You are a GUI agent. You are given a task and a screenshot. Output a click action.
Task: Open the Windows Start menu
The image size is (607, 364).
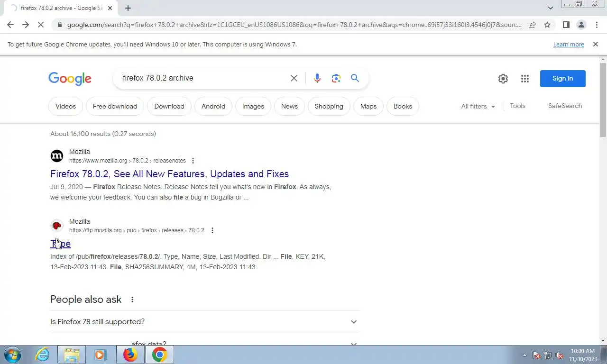coord(12,355)
